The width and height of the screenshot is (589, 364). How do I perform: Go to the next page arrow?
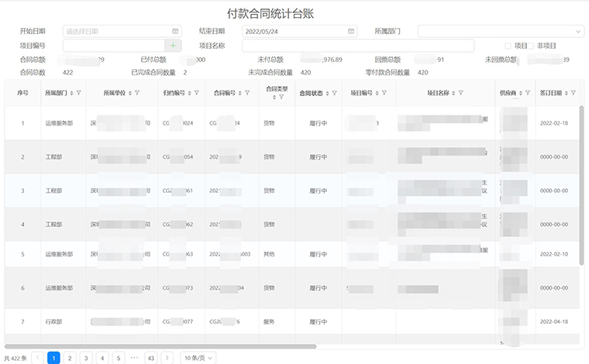coord(168,358)
